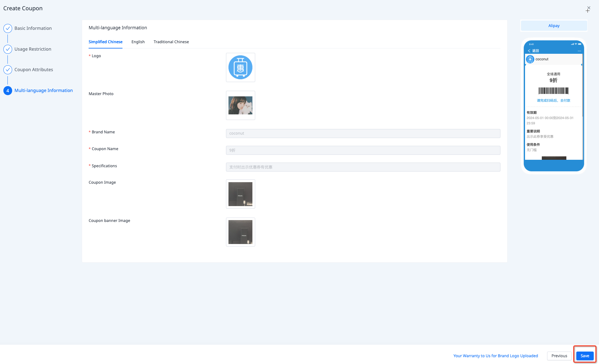Click the Basic Information step checkmark icon
Image resolution: width=599 pixels, height=364 pixels.
8,28
